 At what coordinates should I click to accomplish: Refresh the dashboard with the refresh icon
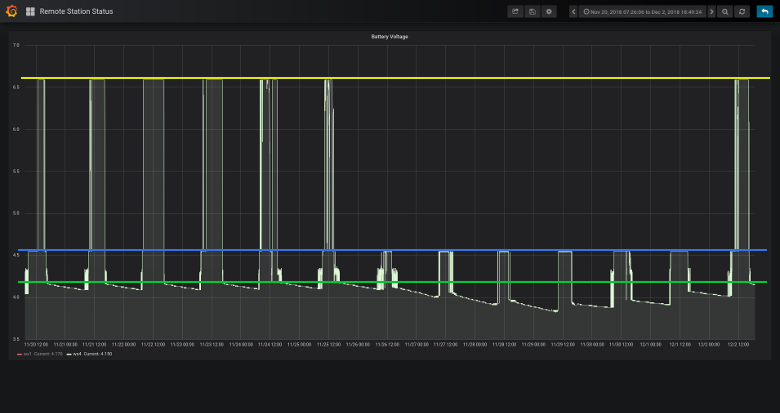pyautogui.click(x=742, y=11)
